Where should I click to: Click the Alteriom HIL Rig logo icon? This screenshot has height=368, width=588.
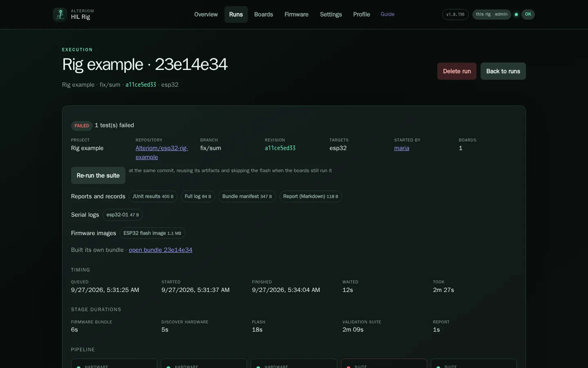[60, 14]
